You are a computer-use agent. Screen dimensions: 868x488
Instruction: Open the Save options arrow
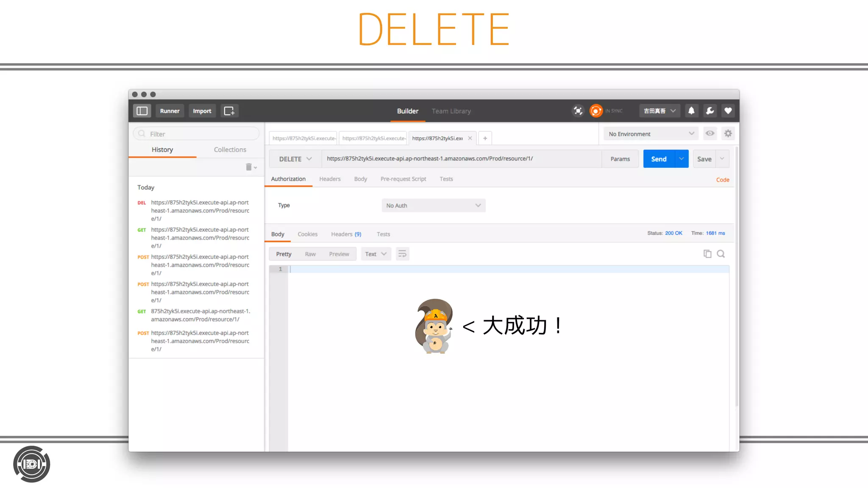pos(723,159)
